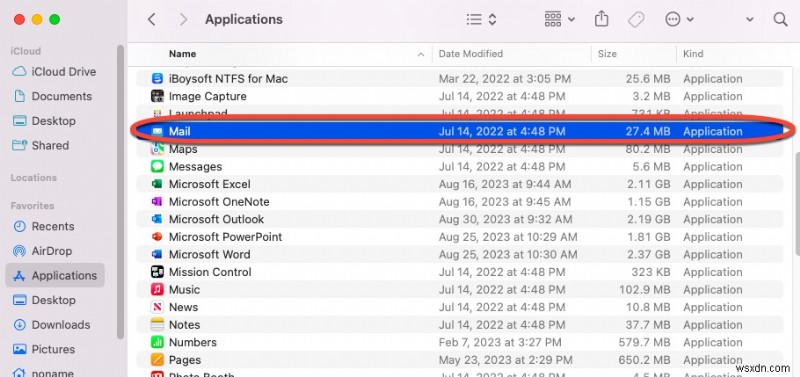This screenshot has width=800, height=377.
Task: Click the Edit Tags toolbar icon
Action: pos(636,19)
